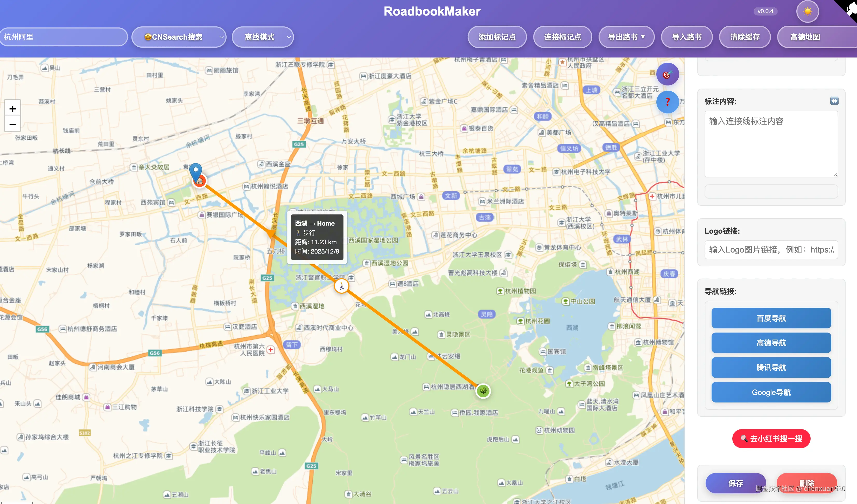The image size is (857, 504).
Task: Expand the 离线模式 mode dropdown
Action: [263, 37]
